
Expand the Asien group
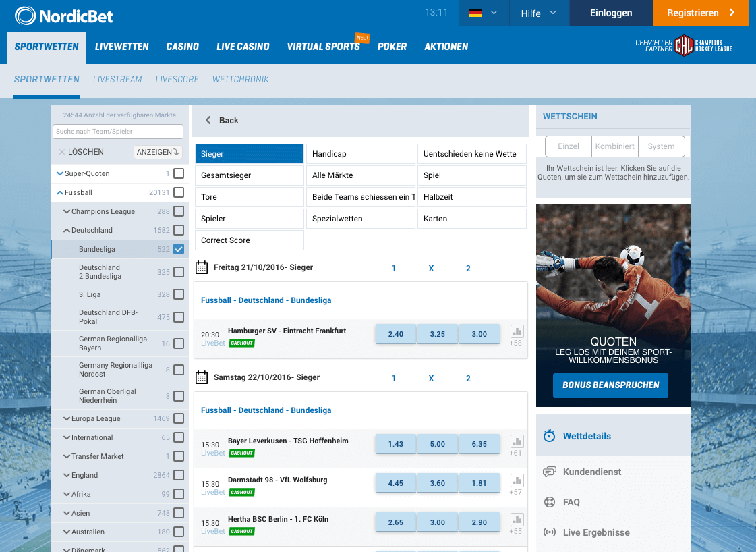pyautogui.click(x=67, y=513)
